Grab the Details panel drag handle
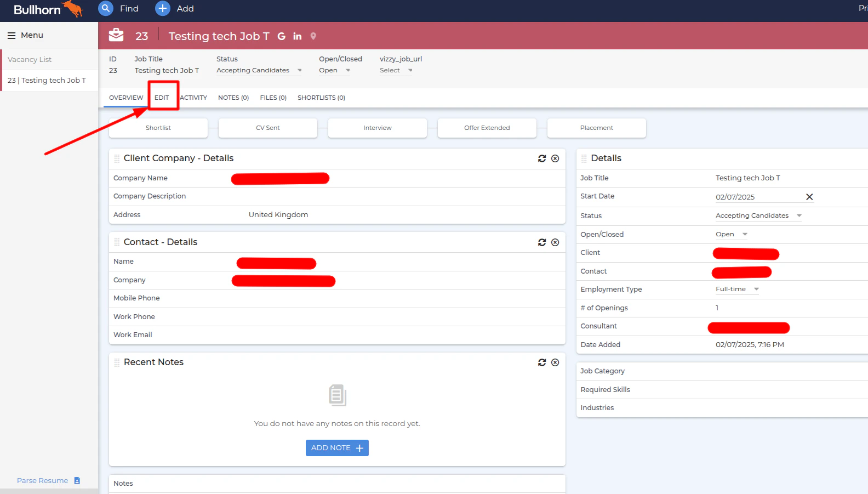 point(584,158)
